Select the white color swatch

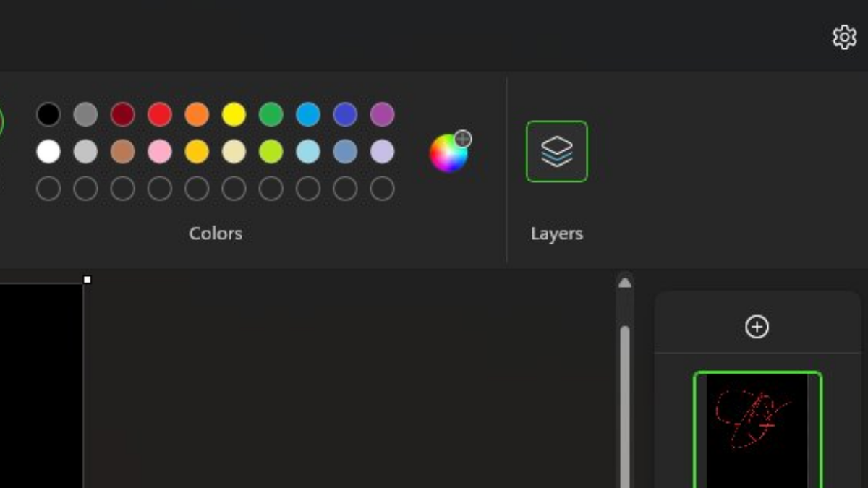point(48,151)
